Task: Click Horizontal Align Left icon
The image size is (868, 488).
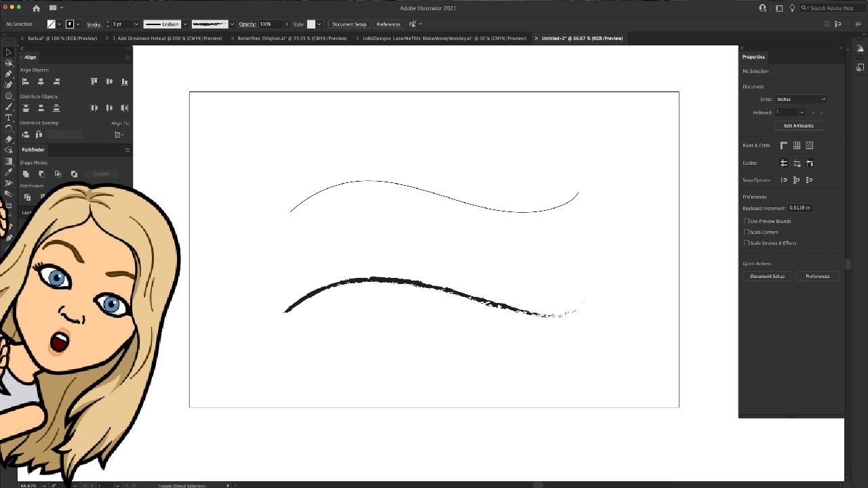Action: point(26,81)
